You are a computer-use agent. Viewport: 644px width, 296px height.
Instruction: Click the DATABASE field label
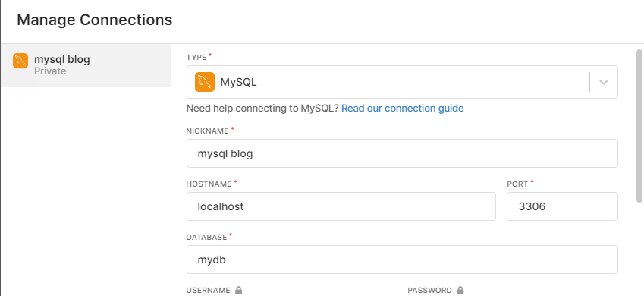point(206,238)
